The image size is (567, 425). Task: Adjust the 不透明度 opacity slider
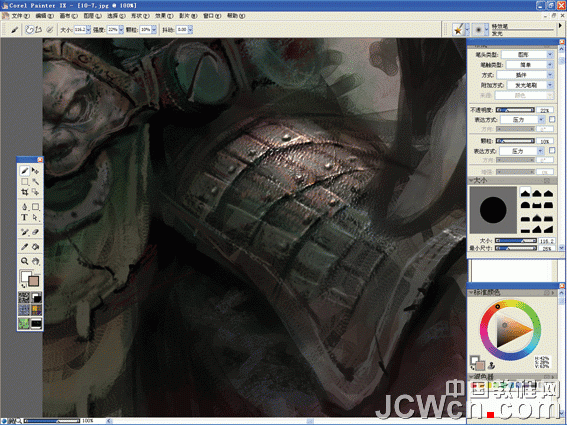pos(515,110)
